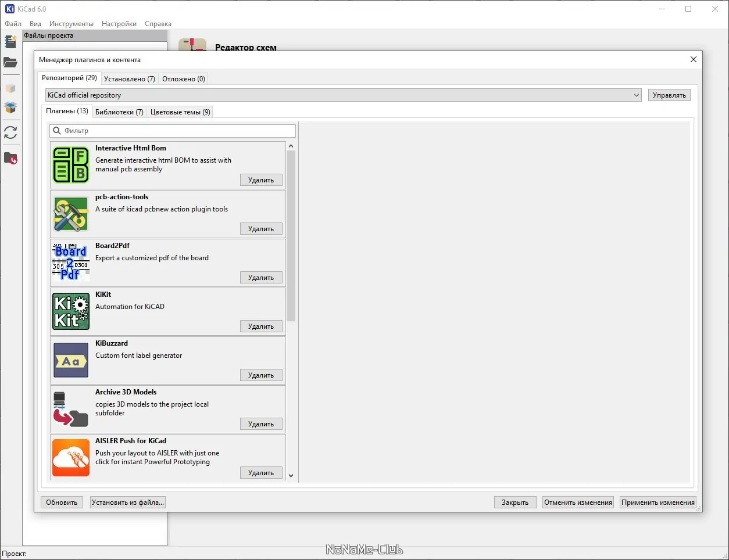Click Удалить for Board2Pdf
Screen dimensions: 729x560
coord(261,278)
